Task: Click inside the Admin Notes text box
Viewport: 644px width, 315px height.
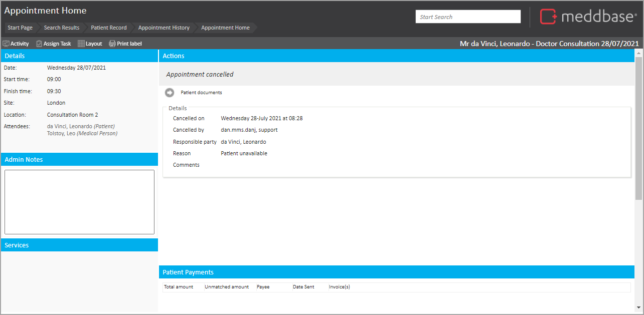Action: (x=79, y=202)
